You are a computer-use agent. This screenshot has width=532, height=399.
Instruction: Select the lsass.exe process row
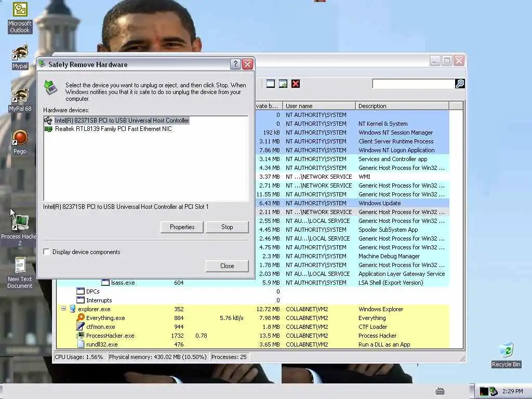pyautogui.click(x=253, y=282)
